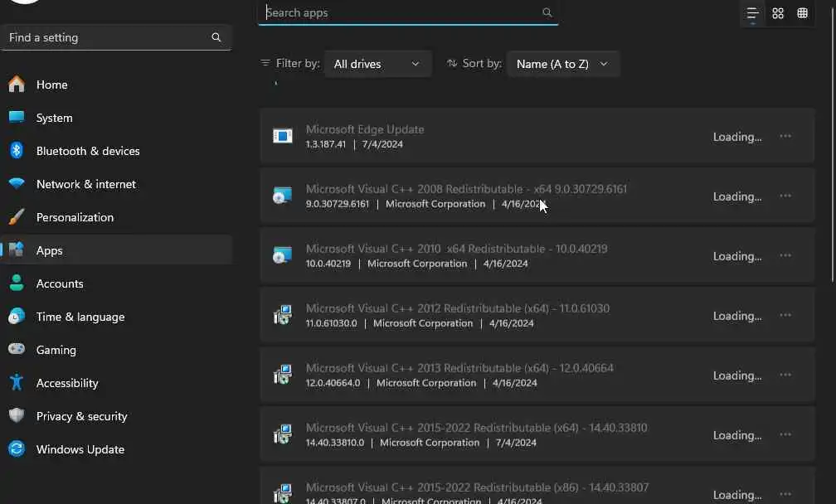Open more options for Visual C++ 2008 Redistributable
This screenshot has height=504, width=836.
pyautogui.click(x=785, y=196)
